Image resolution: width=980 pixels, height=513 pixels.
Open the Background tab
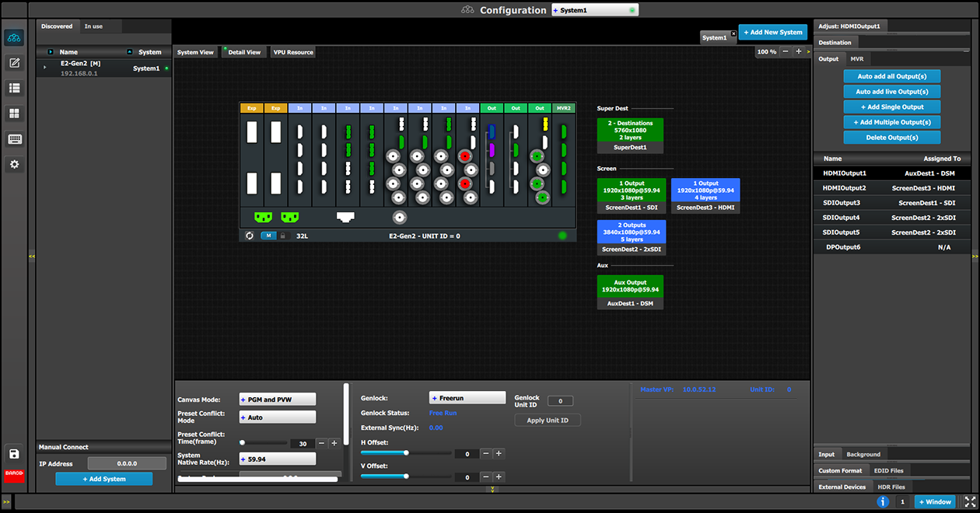click(x=863, y=454)
